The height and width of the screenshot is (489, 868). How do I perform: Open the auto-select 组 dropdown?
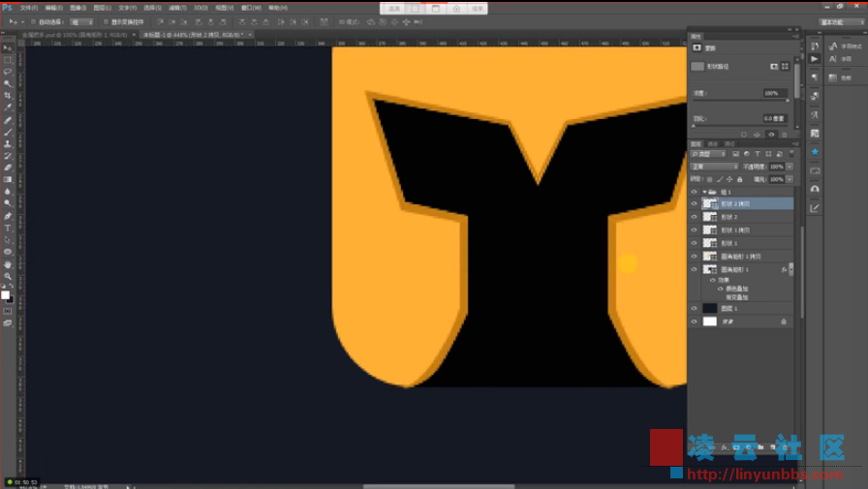click(x=82, y=22)
